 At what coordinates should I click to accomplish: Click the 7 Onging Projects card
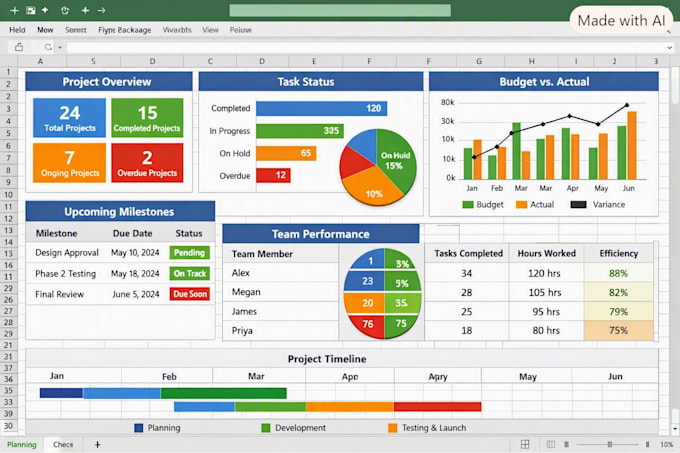point(69,163)
